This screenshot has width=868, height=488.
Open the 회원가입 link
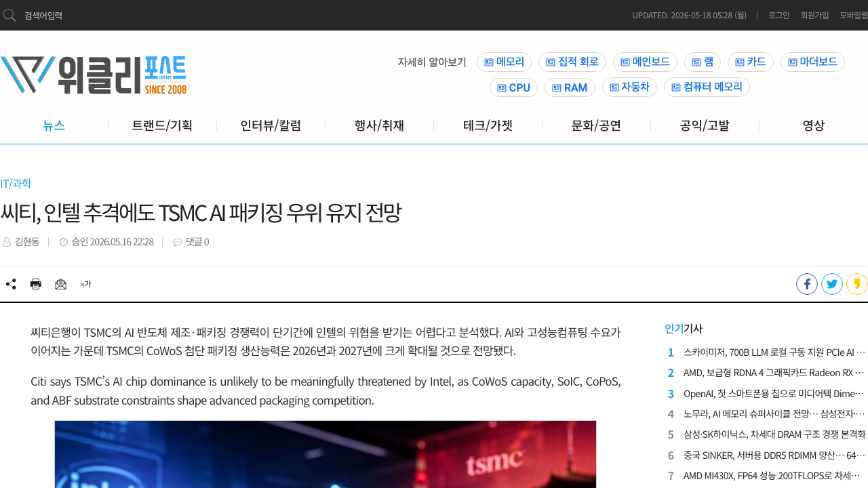point(814,15)
